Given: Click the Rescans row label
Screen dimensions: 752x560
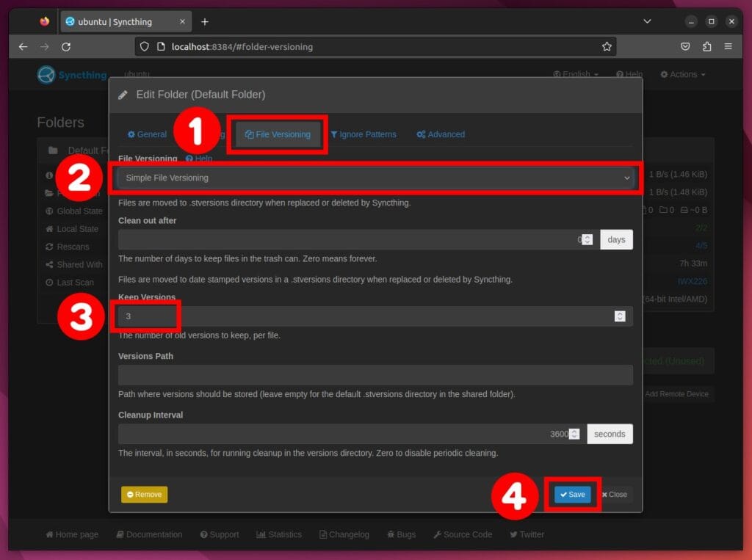Looking at the screenshot, I should [73, 247].
